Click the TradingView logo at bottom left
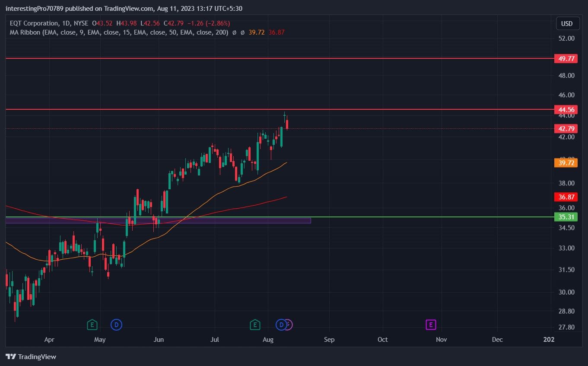588x366 pixels. coord(31,357)
